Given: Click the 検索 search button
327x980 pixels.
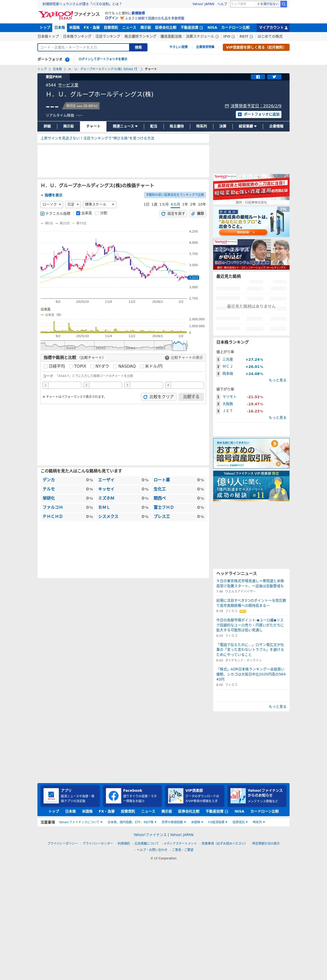Looking at the screenshot, I should tap(138, 48).
